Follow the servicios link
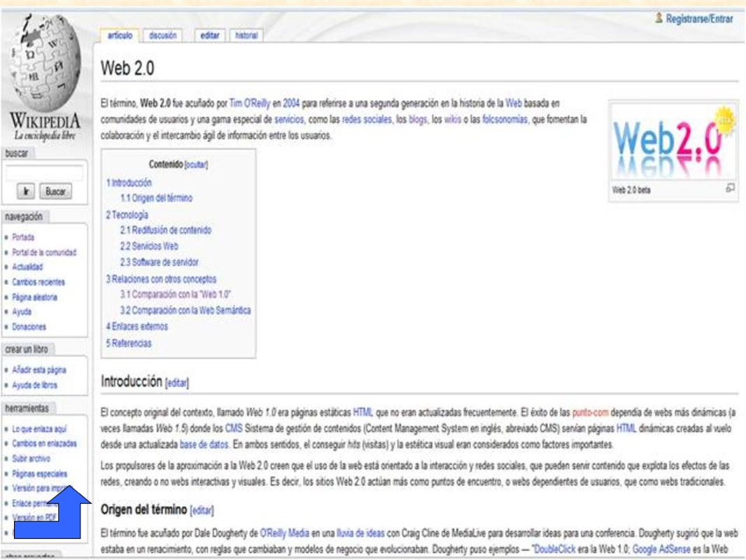Image resolution: width=746 pixels, height=560 pixels. click(x=289, y=119)
